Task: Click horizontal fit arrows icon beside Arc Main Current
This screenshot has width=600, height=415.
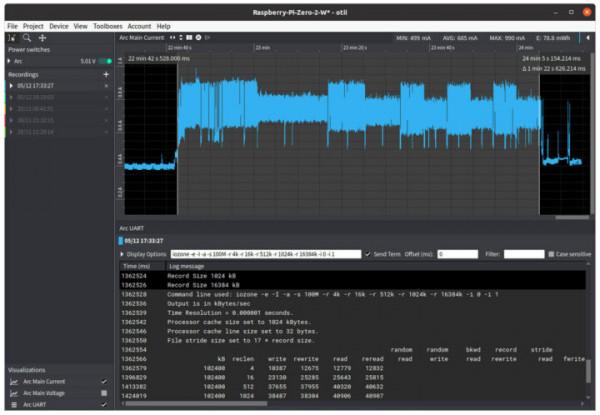Action: (x=172, y=37)
